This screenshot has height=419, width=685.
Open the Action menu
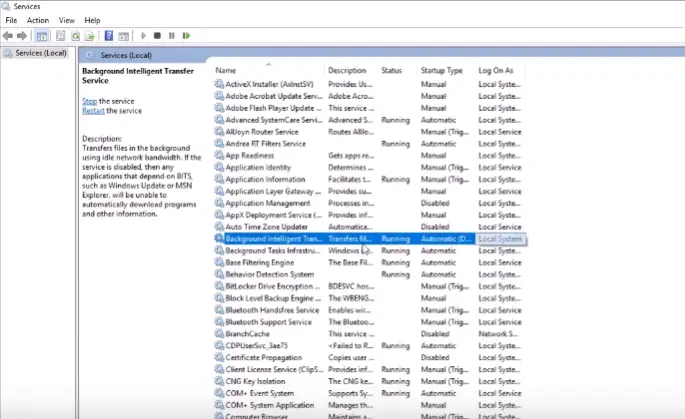tap(38, 21)
